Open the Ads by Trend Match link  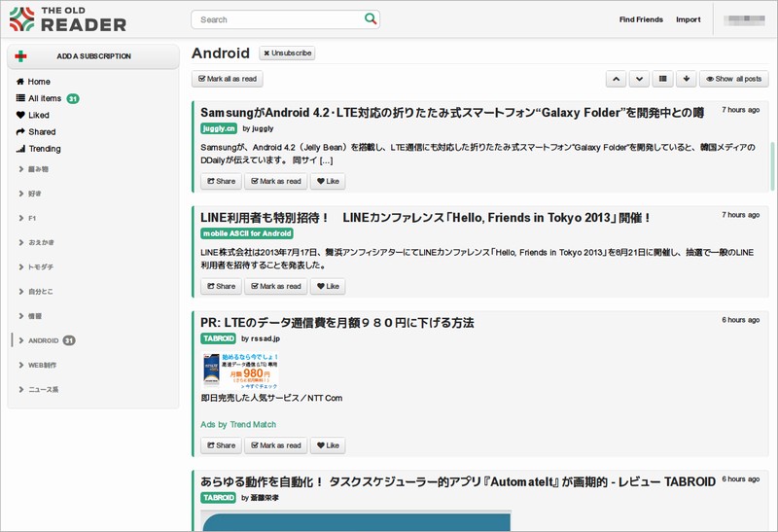pos(238,425)
